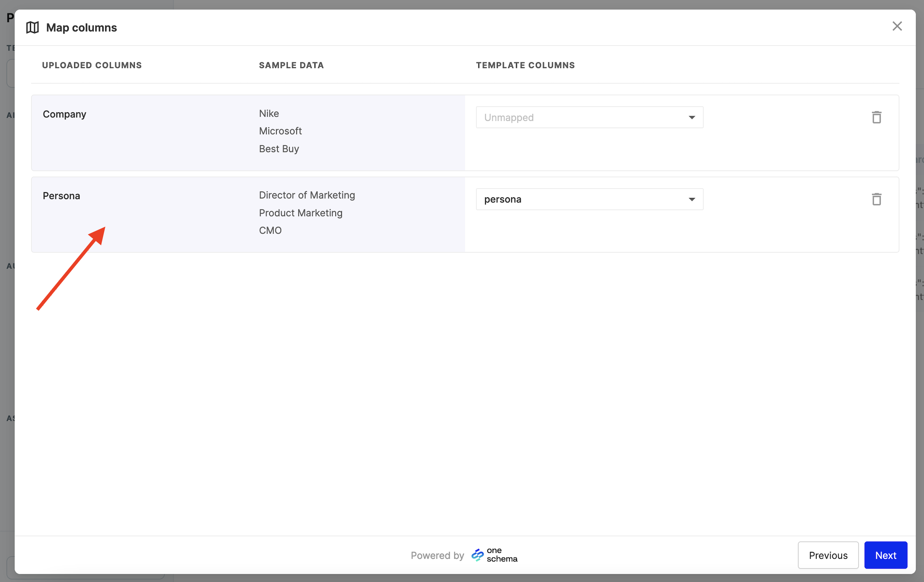The height and width of the screenshot is (582, 924).
Task: Click the Template Columns header
Action: [525, 65]
